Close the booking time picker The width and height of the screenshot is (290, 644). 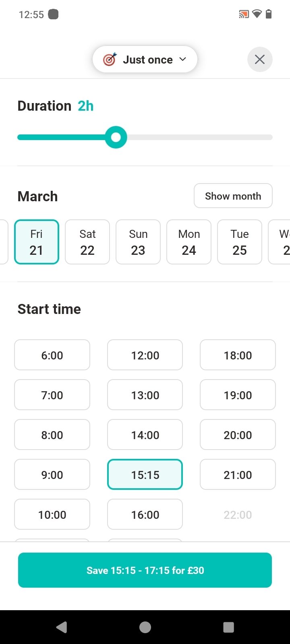click(260, 60)
